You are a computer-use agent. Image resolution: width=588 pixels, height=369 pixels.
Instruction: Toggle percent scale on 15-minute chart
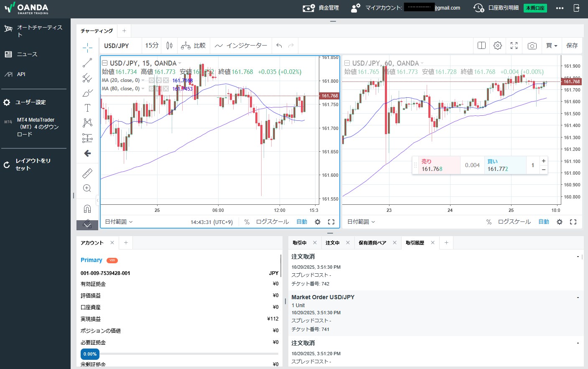click(247, 222)
